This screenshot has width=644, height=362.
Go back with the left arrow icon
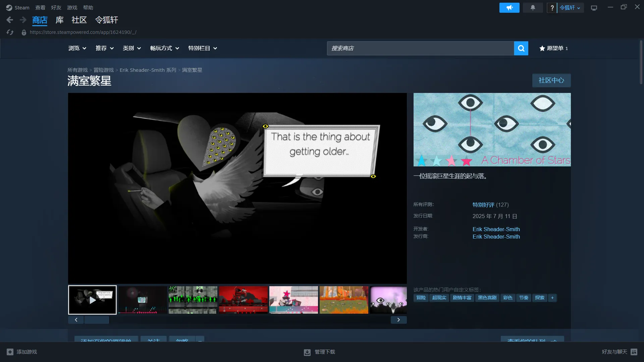[x=10, y=20]
